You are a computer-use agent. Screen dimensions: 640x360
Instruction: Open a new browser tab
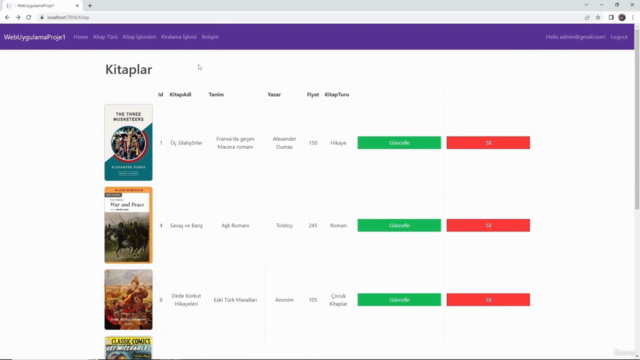90,6
